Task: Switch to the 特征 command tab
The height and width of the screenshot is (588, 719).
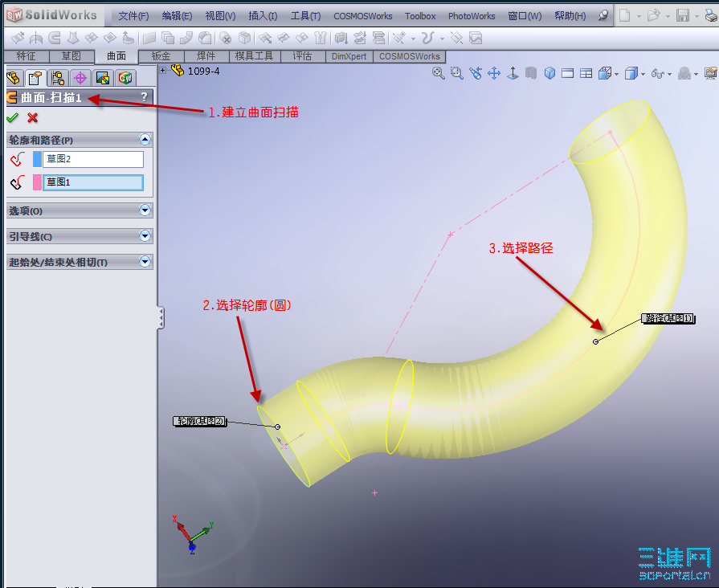Action: click(27, 56)
